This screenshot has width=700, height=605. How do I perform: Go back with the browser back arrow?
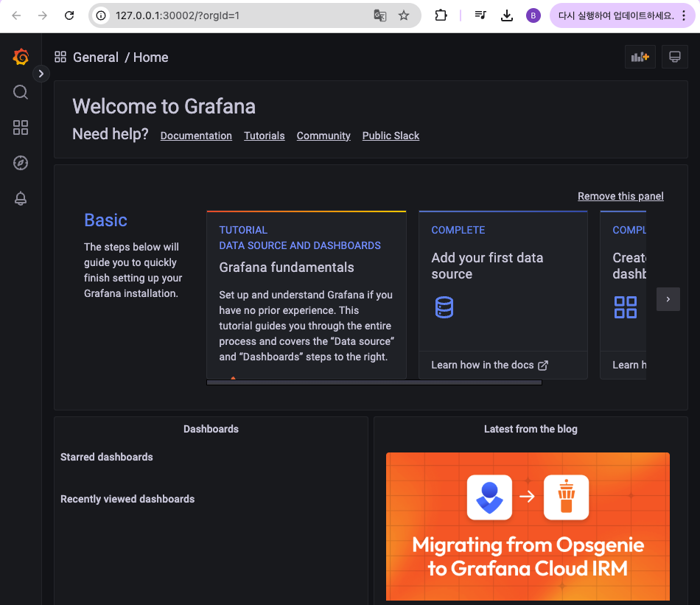coord(16,15)
